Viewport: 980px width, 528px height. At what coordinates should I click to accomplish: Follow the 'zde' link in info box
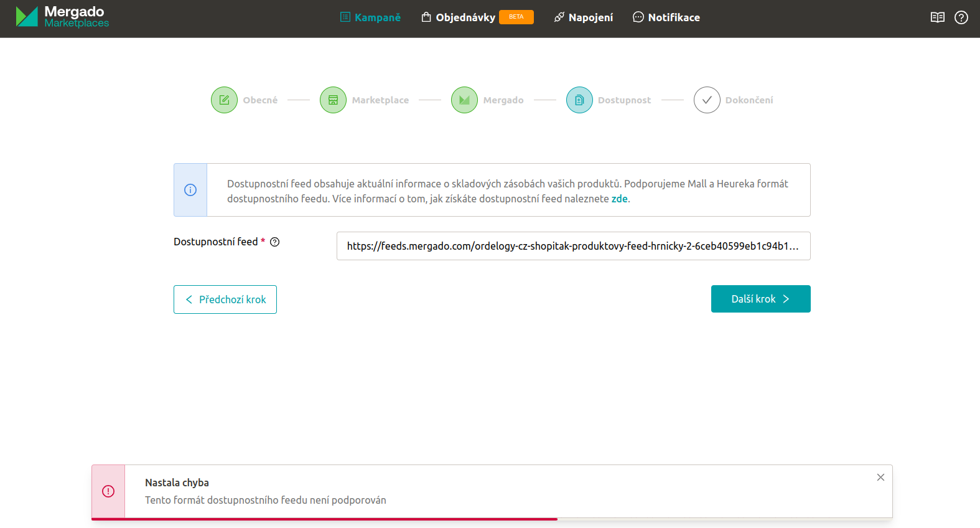tap(619, 199)
